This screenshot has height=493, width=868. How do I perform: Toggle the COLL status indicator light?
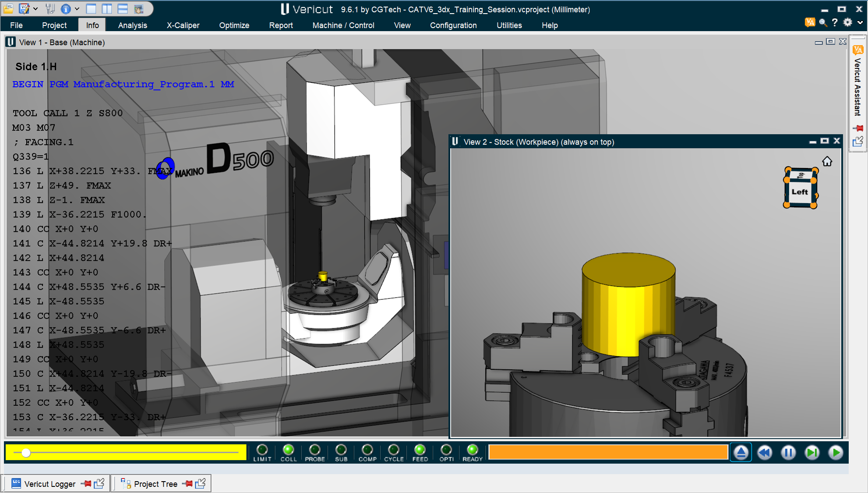288,450
